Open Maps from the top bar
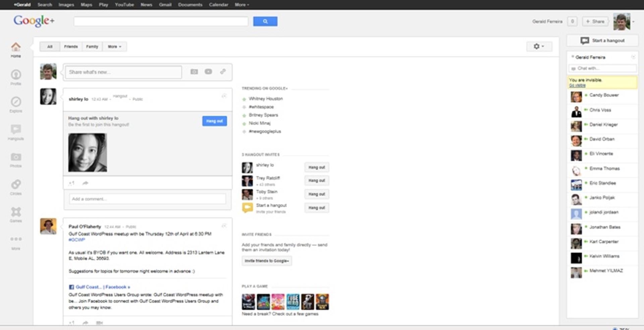Image resolution: width=644 pixels, height=330 pixels. (86, 5)
